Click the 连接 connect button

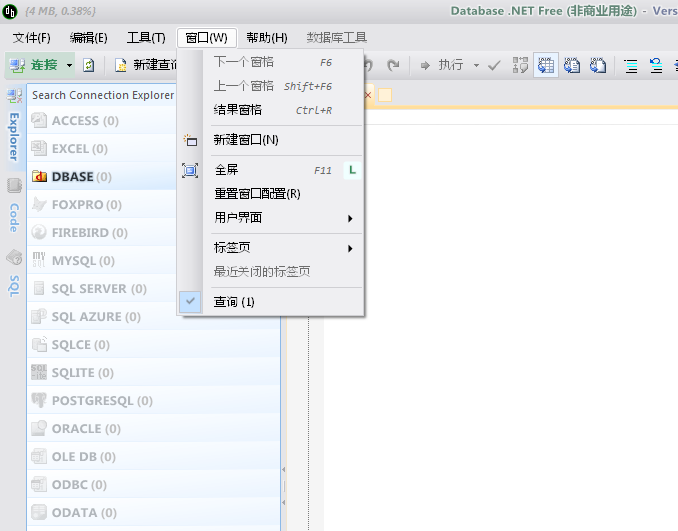tap(35, 65)
